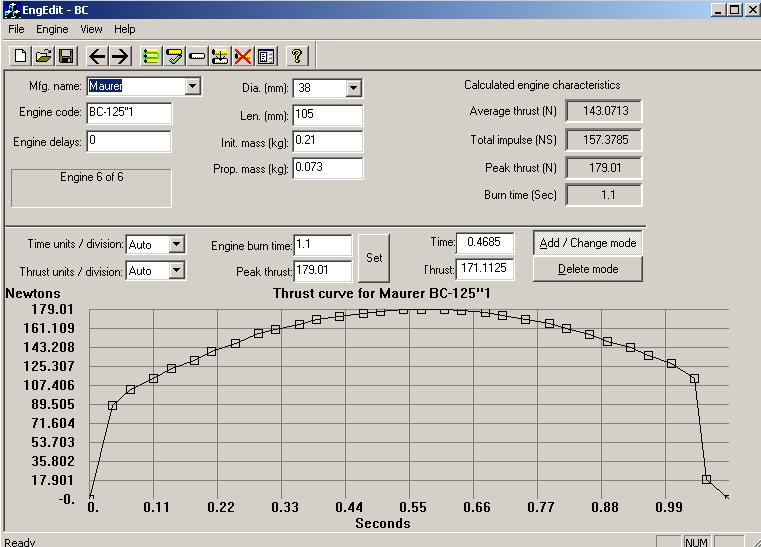Click the calculated Burn time value 1.1
The width and height of the screenshot is (761, 547).
604,195
